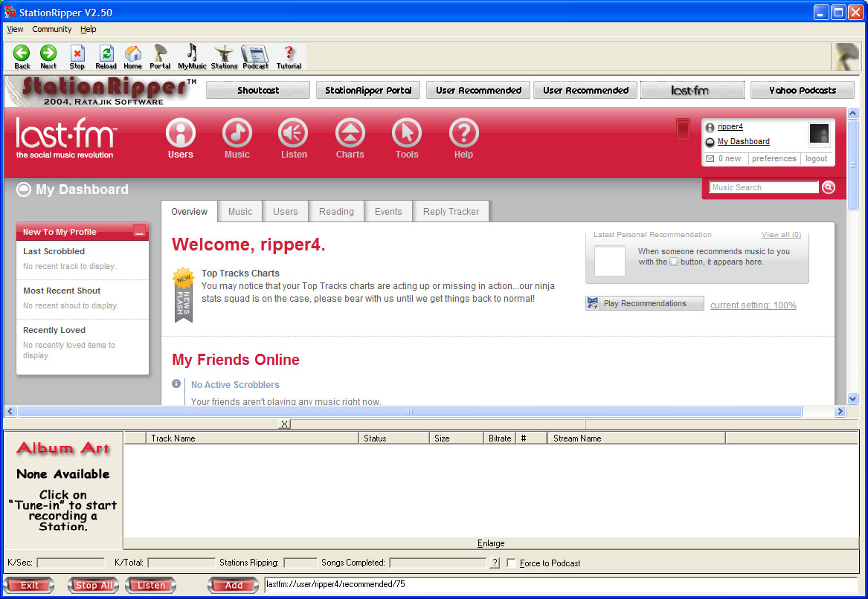Go back using the Back toolbar icon
Screen dimensions: 868x599
click(x=22, y=57)
